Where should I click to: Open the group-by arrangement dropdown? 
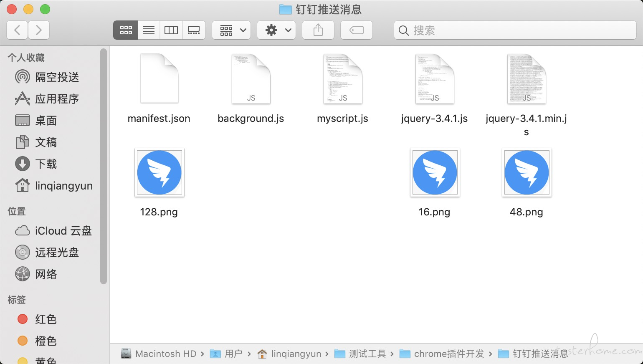coord(231,30)
